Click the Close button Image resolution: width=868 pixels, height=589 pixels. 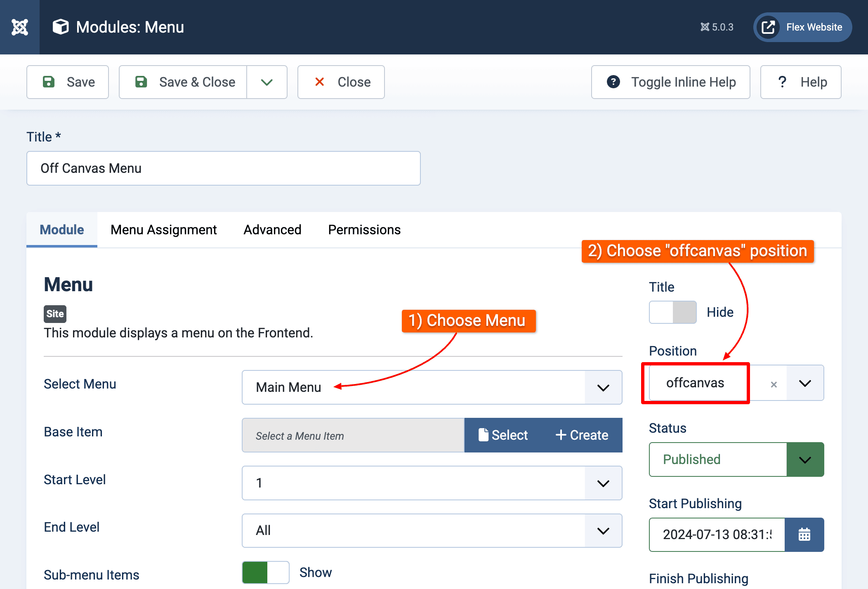click(x=341, y=82)
